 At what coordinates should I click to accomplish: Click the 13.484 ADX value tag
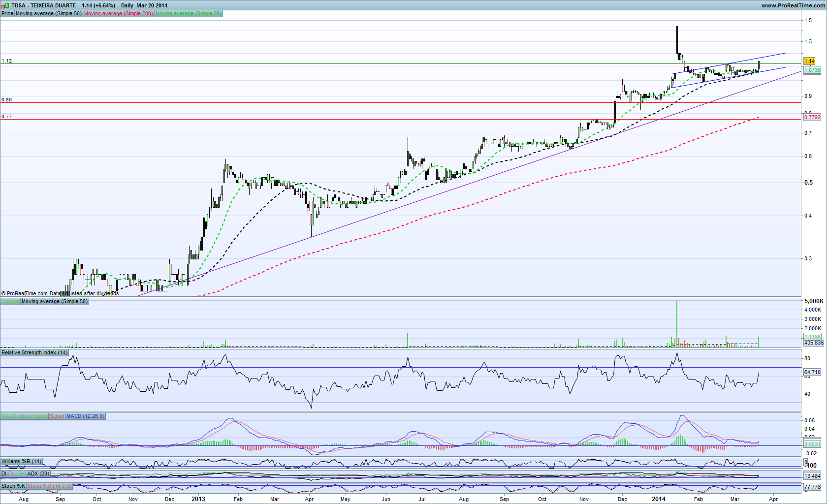pyautogui.click(x=812, y=476)
